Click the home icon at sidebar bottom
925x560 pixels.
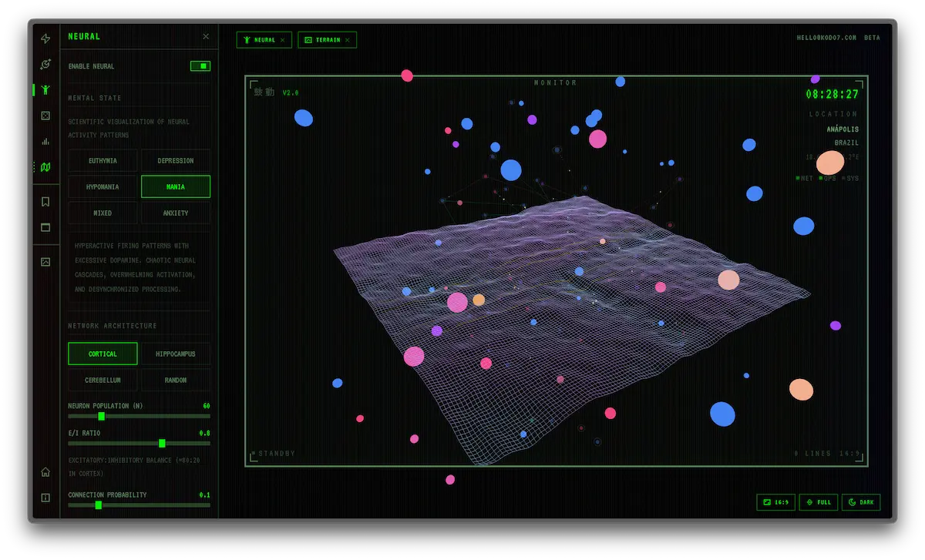click(x=45, y=471)
